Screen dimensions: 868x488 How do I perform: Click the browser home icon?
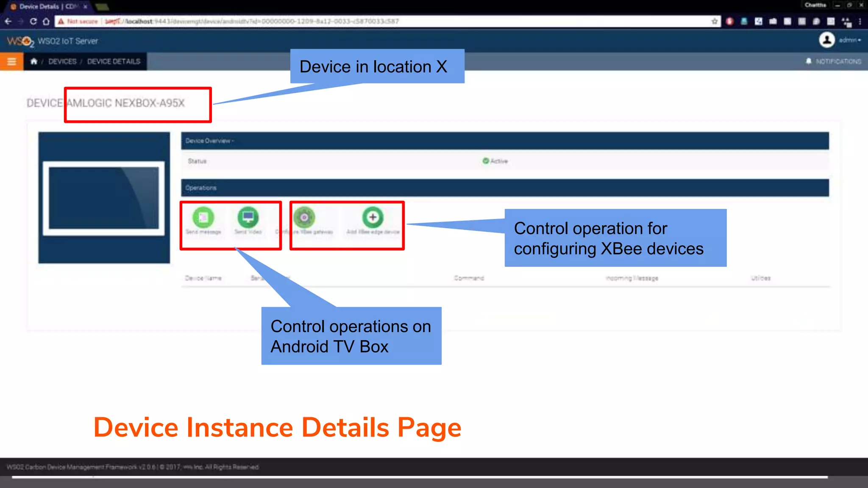click(46, 21)
